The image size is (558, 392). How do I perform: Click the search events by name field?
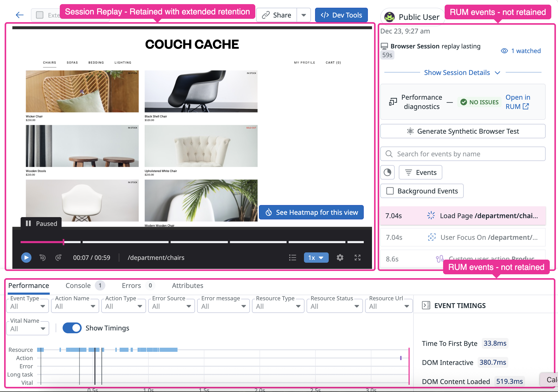click(463, 154)
